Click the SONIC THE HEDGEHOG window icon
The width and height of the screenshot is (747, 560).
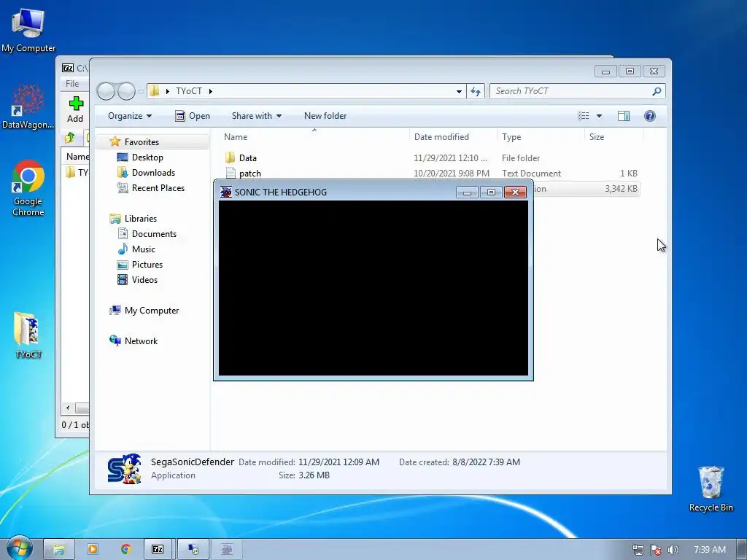point(226,192)
